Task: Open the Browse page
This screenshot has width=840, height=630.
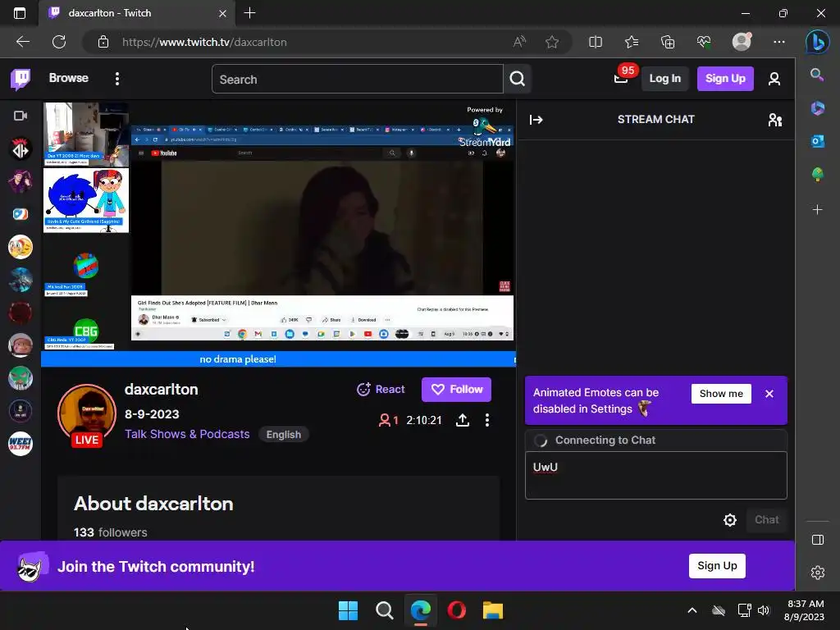Action: (x=69, y=78)
